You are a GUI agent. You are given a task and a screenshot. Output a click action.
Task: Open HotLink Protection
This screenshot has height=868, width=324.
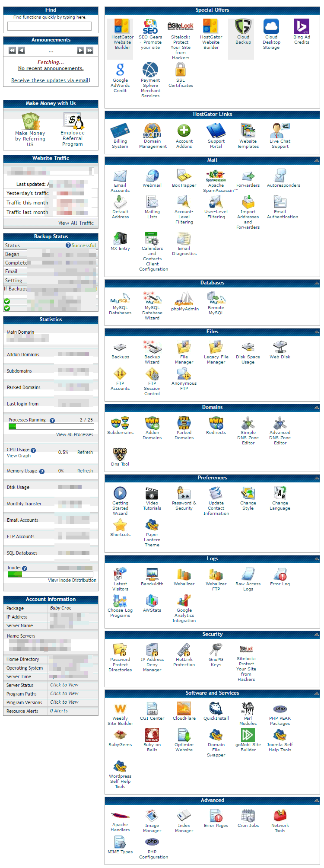click(x=184, y=655)
